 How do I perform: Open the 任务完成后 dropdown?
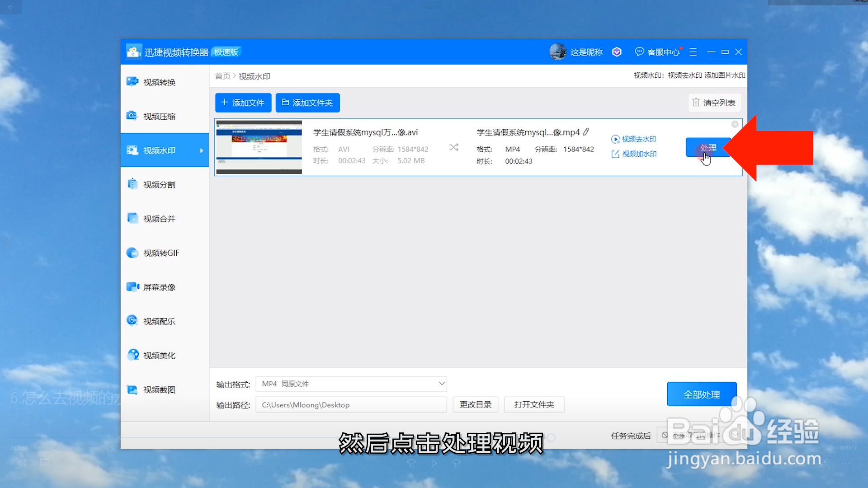(698, 436)
